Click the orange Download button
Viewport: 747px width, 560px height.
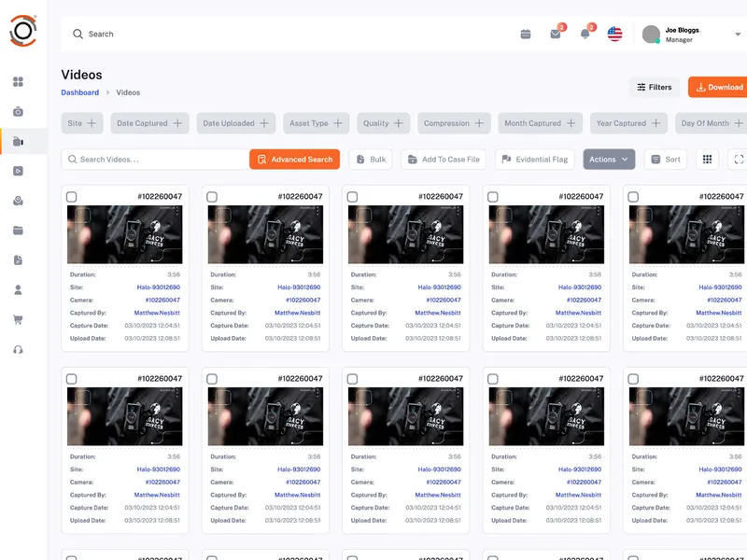[718, 87]
